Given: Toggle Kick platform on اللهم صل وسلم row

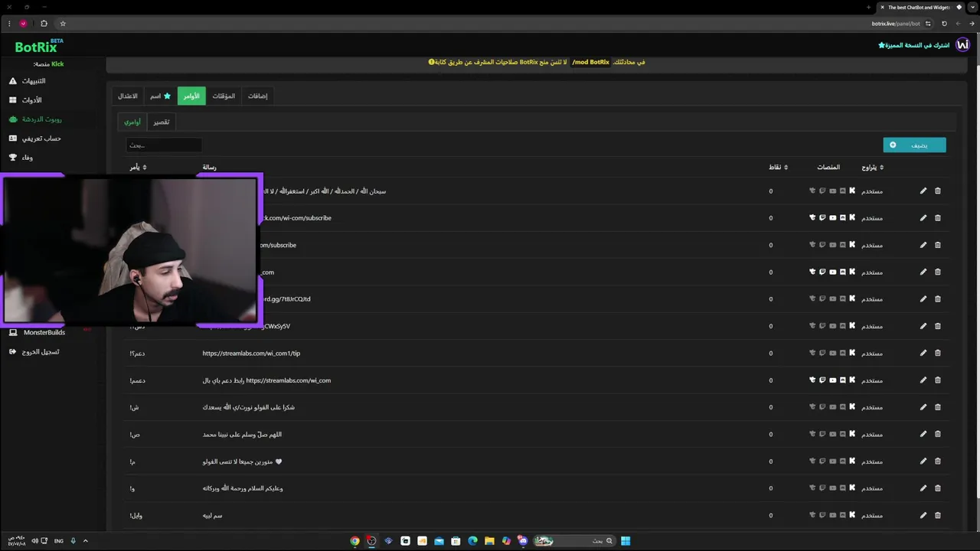Looking at the screenshot, I should click(852, 434).
